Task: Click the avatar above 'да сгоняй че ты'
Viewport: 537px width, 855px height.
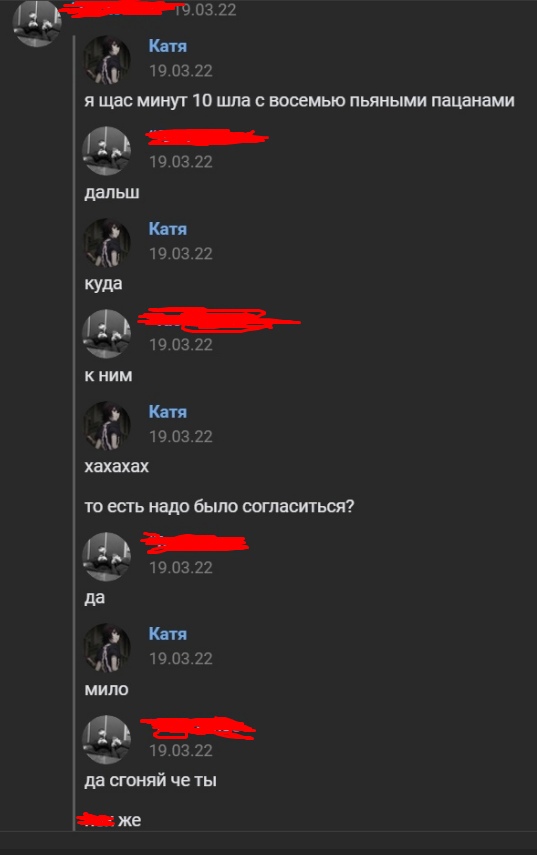Action: [x=106, y=739]
